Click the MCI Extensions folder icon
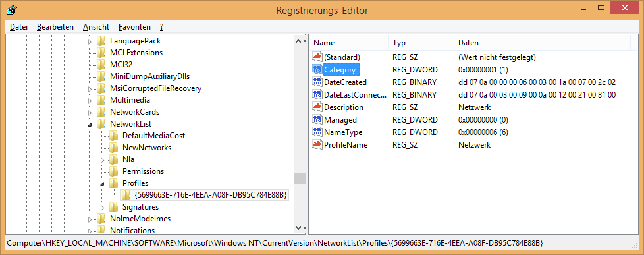This screenshot has width=644, height=255. point(101,53)
